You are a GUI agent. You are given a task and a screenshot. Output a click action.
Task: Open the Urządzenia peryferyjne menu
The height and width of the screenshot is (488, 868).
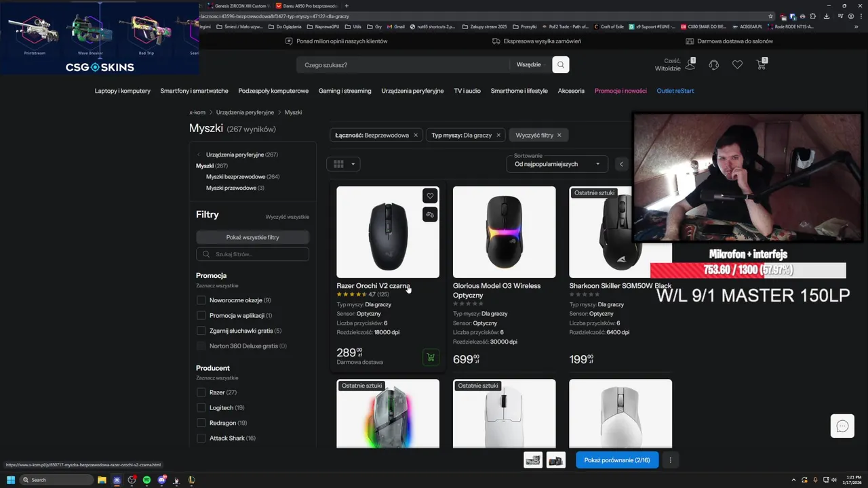coord(412,91)
